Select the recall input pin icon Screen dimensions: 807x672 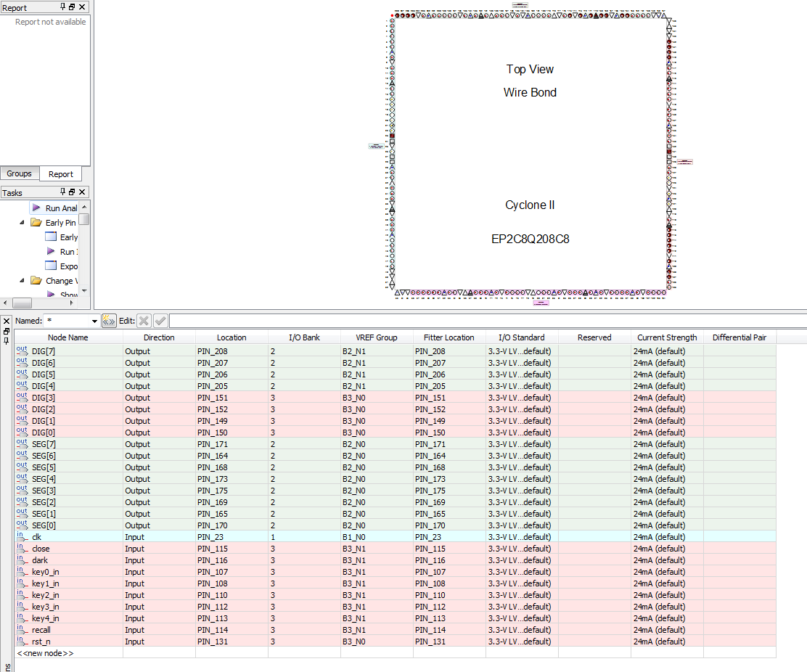click(x=22, y=629)
